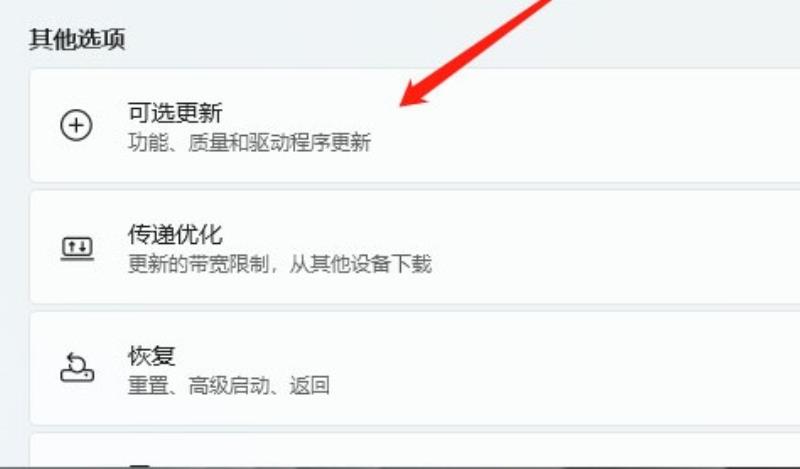800x469 pixels.
Task: Click the 传递优化 transfer arrows icon
Action: click(x=77, y=249)
